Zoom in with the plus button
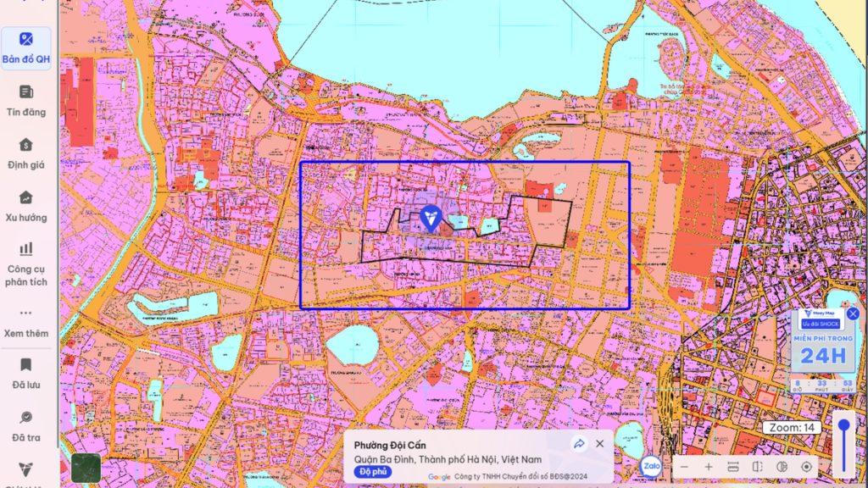 coord(709,467)
